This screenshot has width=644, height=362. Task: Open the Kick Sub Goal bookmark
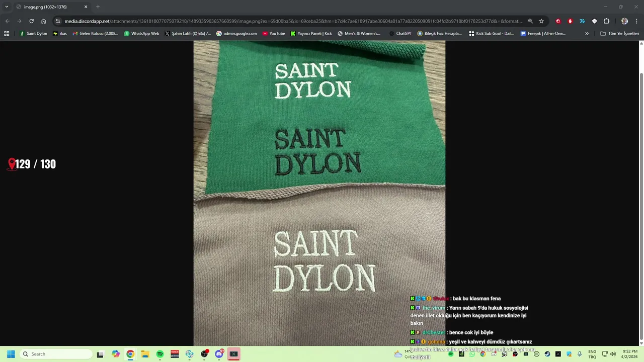492,34
